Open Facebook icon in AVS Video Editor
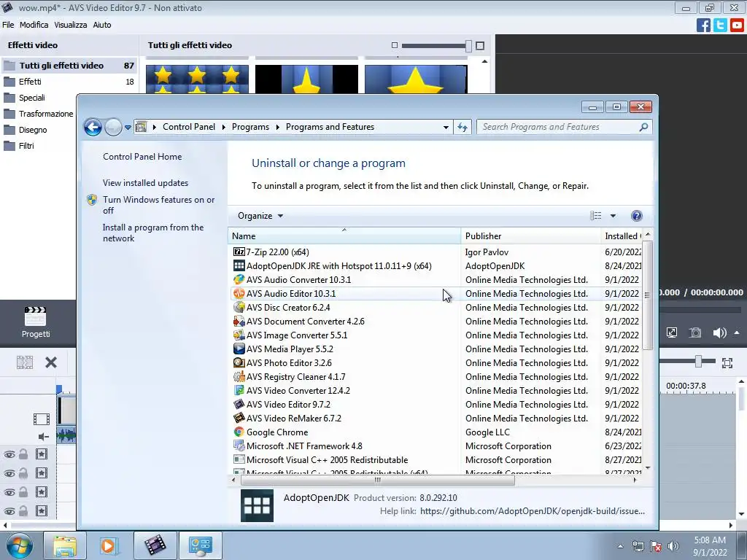This screenshot has width=747, height=560. pyautogui.click(x=703, y=25)
